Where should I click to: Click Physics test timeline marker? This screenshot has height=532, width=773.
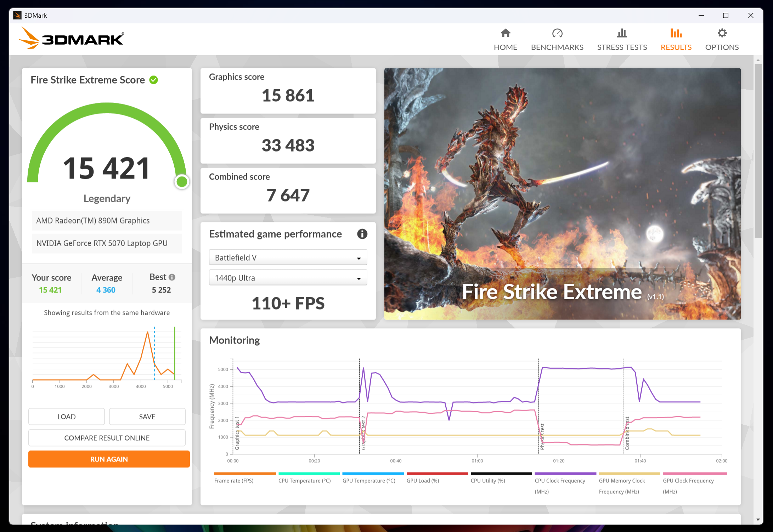pos(542,436)
